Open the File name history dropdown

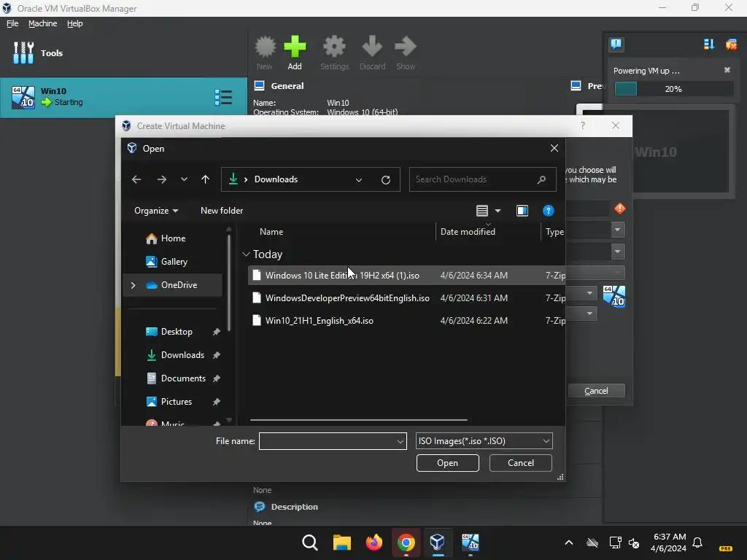(400, 441)
